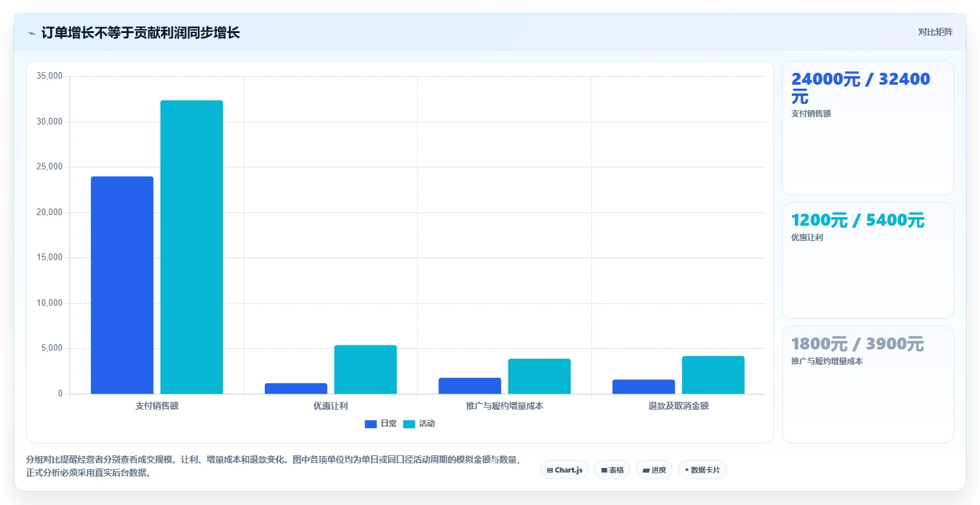Click the 推广与履约增量成本 x-axis label
This screenshot has width=980, height=505.
(x=505, y=406)
